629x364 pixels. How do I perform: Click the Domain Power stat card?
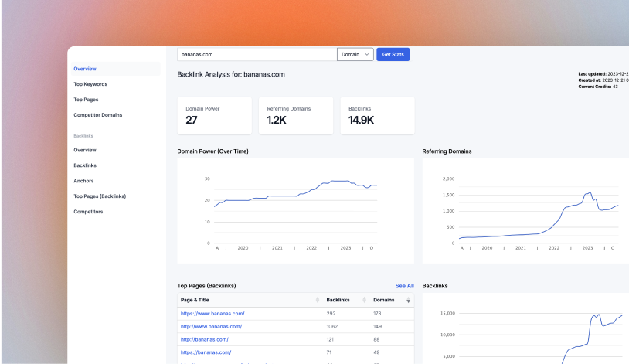coord(215,116)
